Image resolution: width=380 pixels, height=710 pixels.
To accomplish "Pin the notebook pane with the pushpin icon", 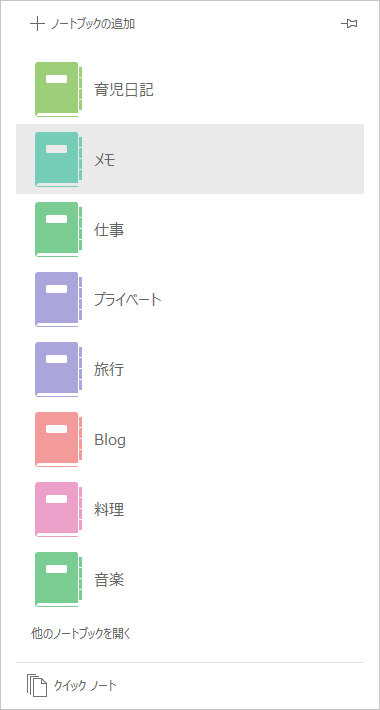I will click(x=349, y=24).
